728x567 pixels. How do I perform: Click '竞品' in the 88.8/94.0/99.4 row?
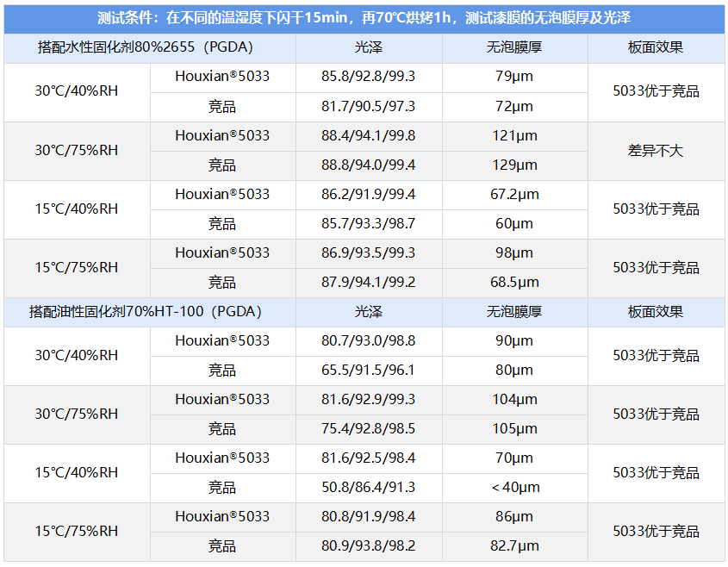click(222, 165)
